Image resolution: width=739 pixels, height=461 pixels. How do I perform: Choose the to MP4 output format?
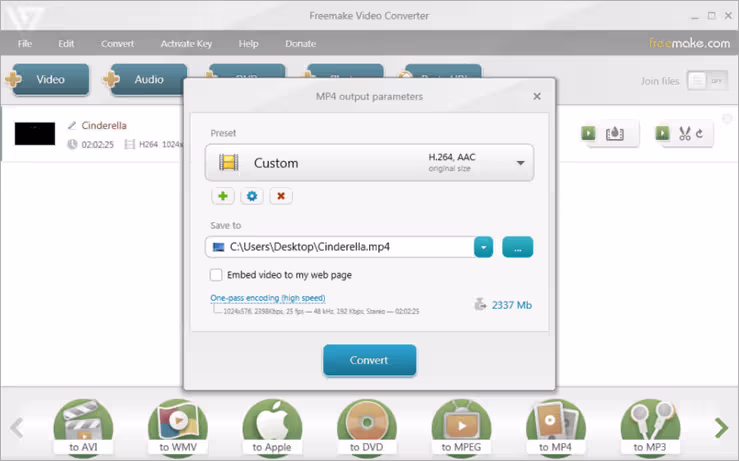tap(556, 427)
